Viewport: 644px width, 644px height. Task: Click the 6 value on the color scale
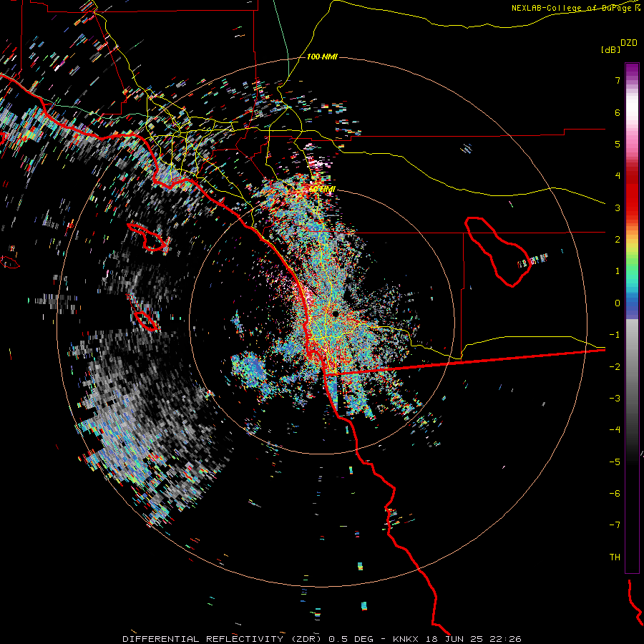click(x=618, y=112)
